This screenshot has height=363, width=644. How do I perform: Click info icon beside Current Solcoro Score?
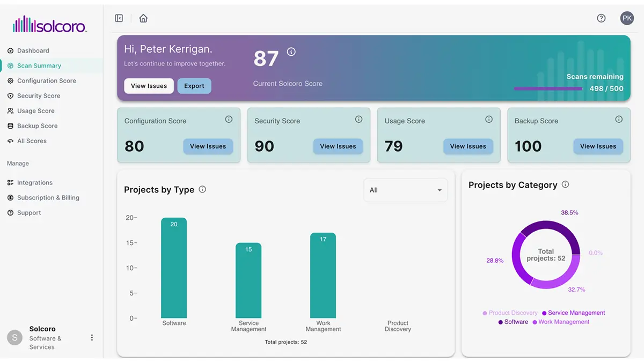(291, 52)
